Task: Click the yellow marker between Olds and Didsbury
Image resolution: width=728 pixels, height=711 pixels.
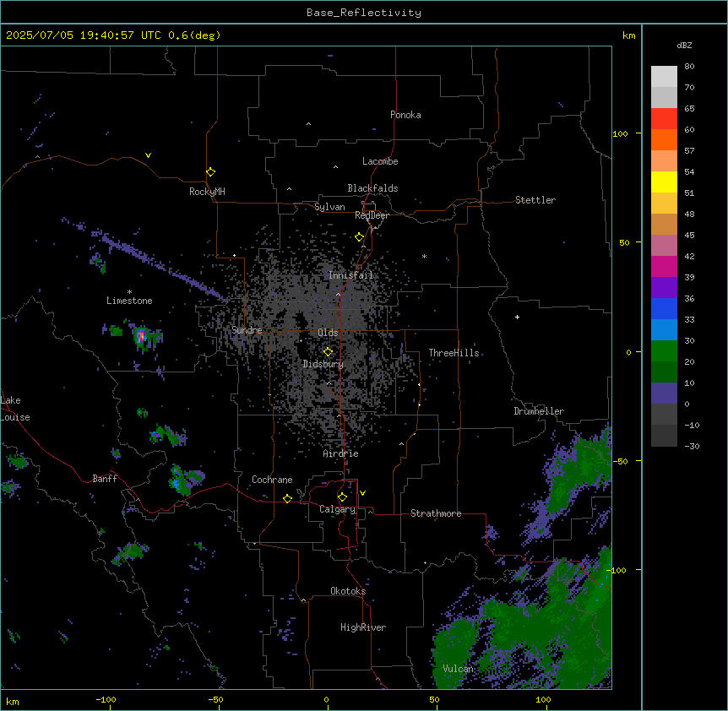Action: [328, 352]
